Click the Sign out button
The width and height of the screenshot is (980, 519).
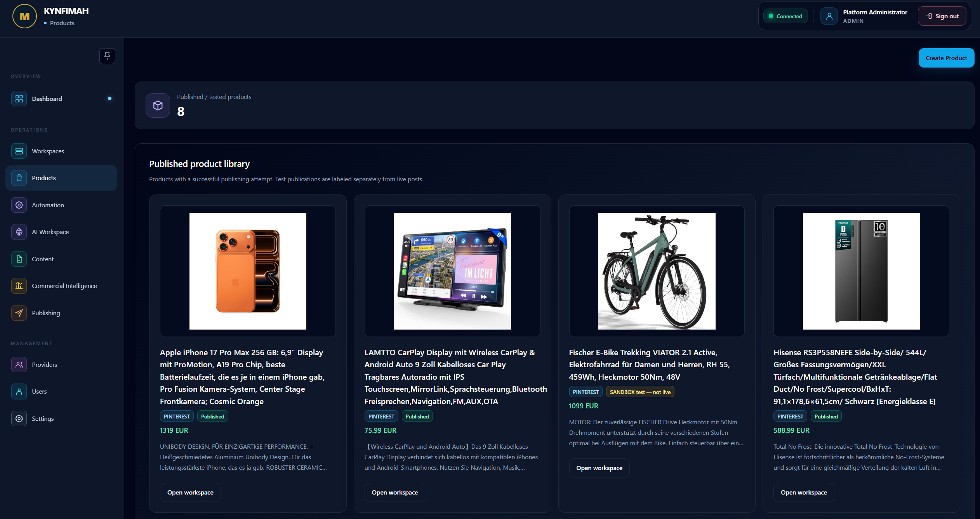pyautogui.click(x=942, y=16)
